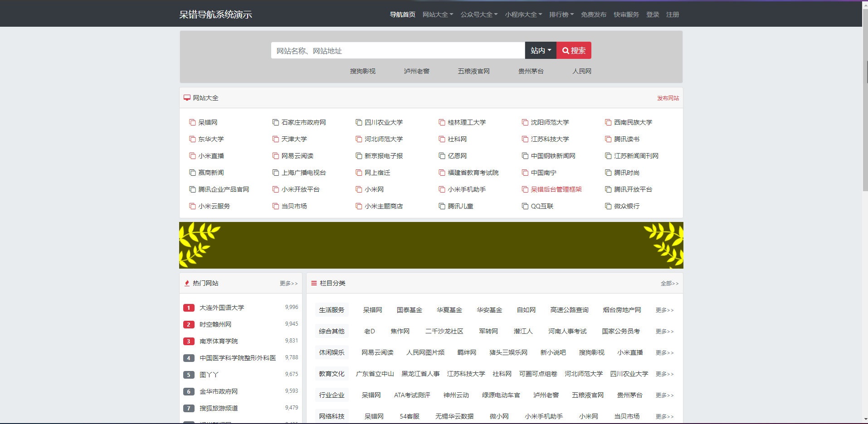Viewport: 868px width, 424px height.
Task: Open the 发布网站 link
Action: [x=668, y=98]
